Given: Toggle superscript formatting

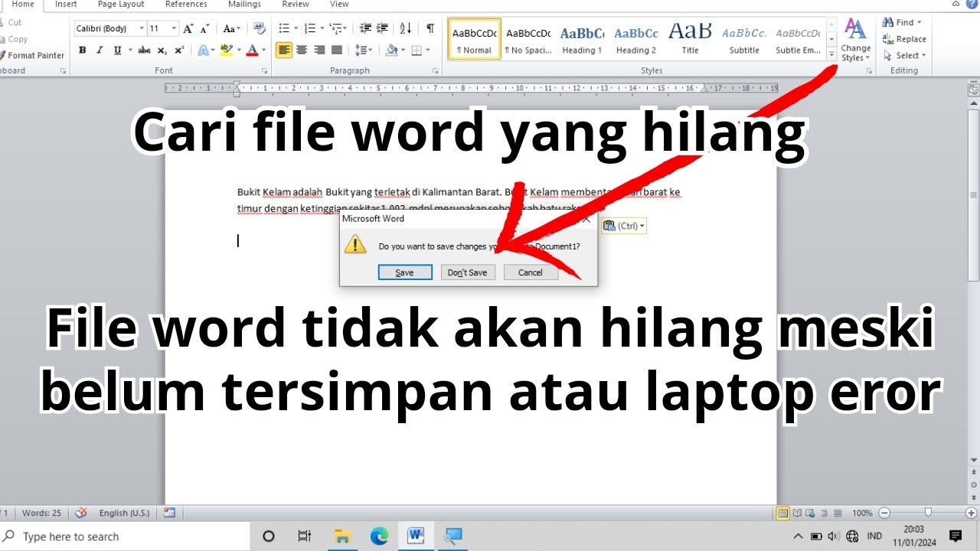Looking at the screenshot, I should (x=179, y=51).
